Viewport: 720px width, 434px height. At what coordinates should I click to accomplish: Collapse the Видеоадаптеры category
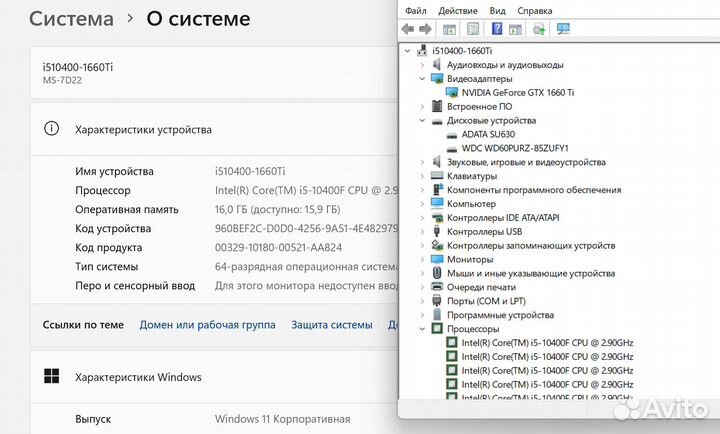click(422, 79)
